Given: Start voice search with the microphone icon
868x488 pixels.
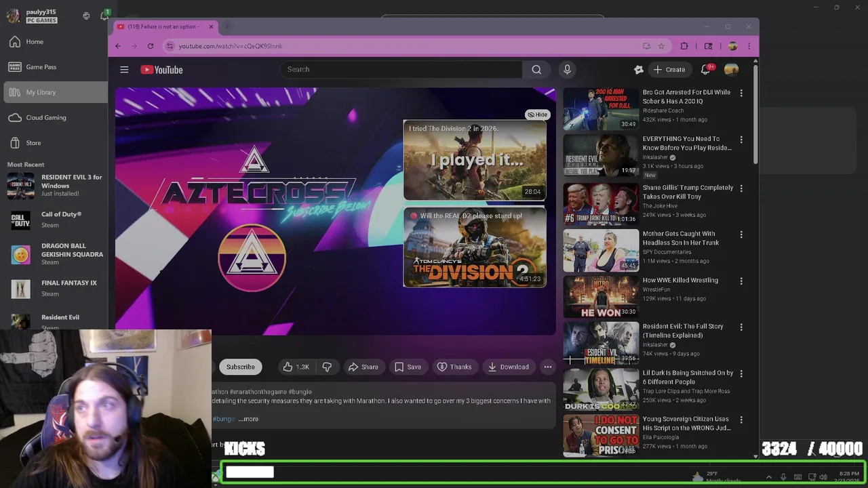Looking at the screenshot, I should (x=568, y=69).
